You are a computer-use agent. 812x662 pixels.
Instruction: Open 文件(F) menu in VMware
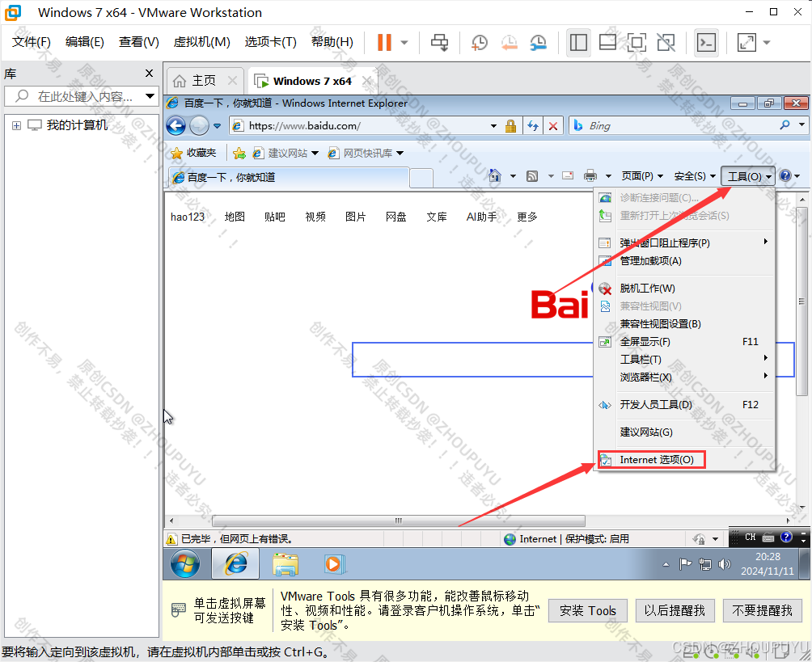click(x=32, y=42)
